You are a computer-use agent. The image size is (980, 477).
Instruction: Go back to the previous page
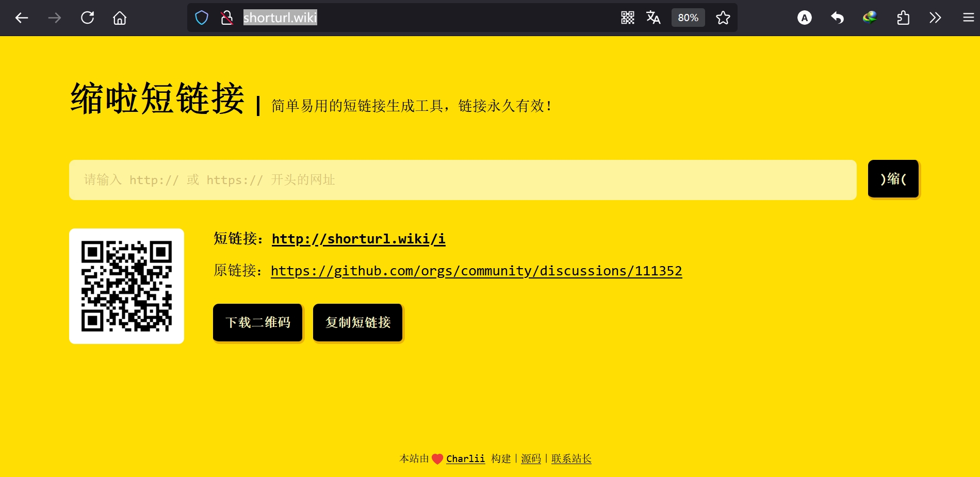[22, 18]
